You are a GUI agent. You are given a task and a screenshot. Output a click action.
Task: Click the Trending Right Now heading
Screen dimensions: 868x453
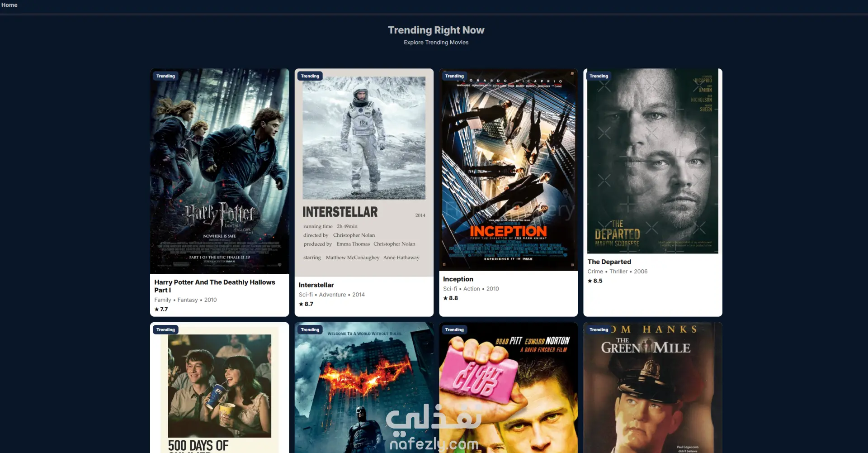click(x=436, y=30)
